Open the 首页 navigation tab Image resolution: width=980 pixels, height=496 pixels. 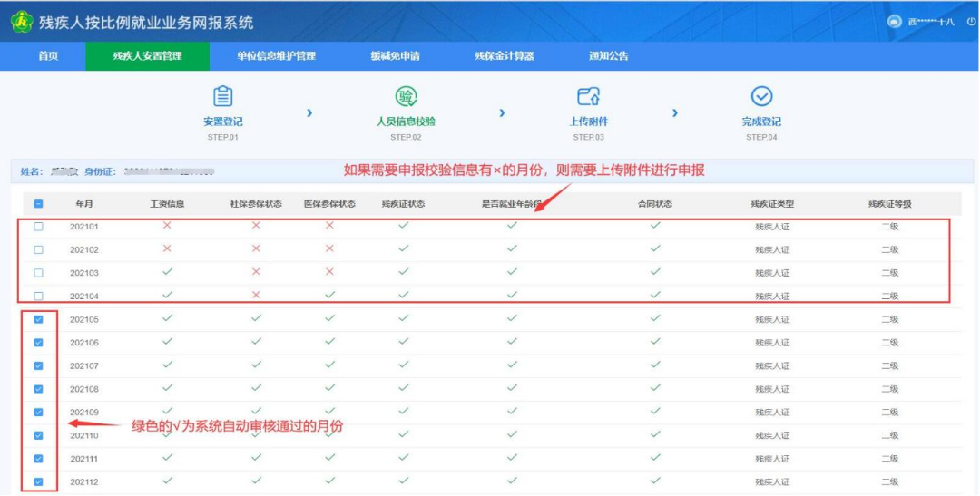tap(48, 56)
